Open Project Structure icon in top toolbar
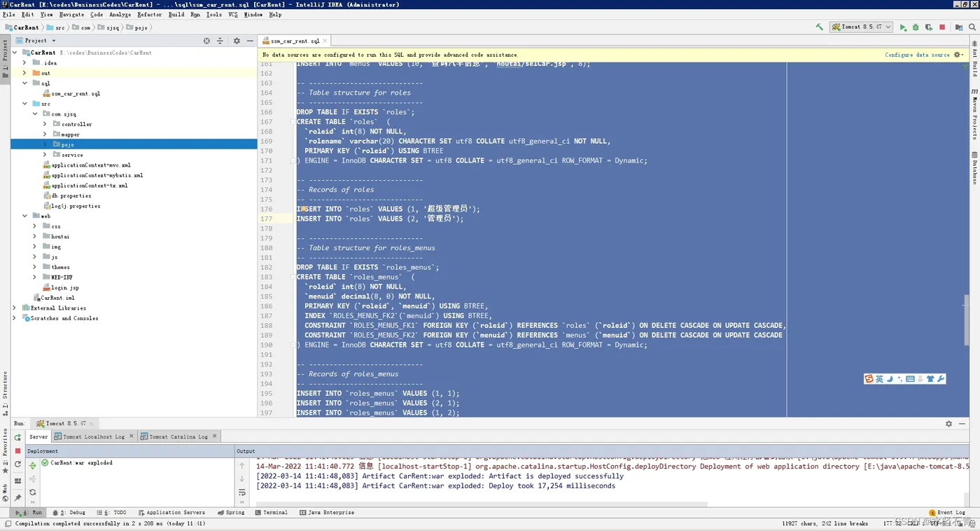Image resolution: width=980 pixels, height=531 pixels. [x=959, y=27]
